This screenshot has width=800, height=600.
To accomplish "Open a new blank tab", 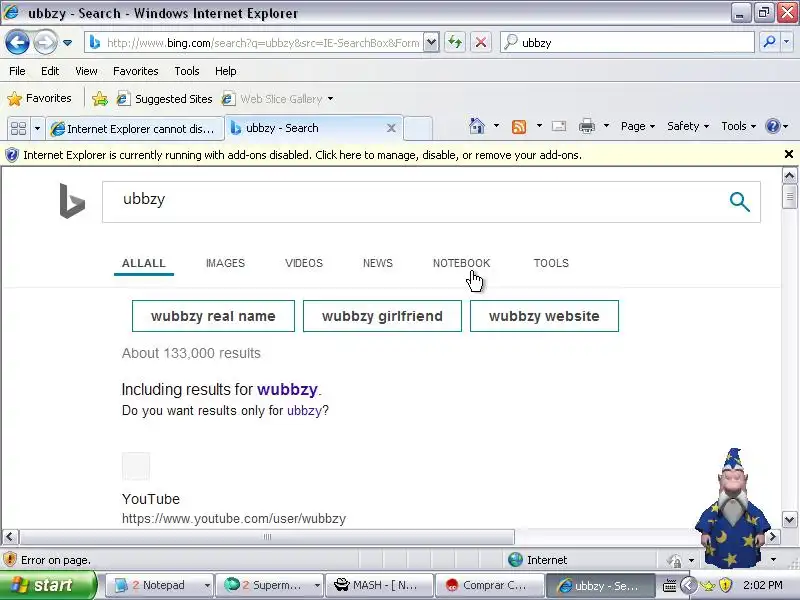I will pyautogui.click(x=418, y=128).
